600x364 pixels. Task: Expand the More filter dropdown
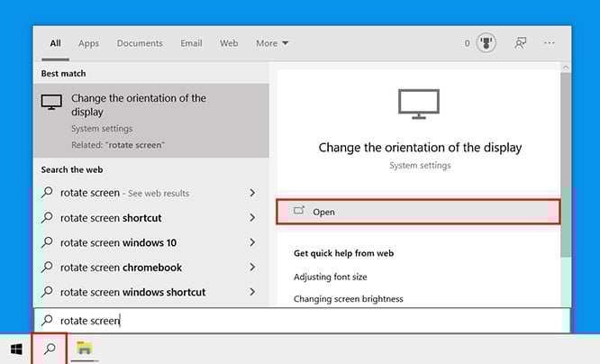pos(272,43)
